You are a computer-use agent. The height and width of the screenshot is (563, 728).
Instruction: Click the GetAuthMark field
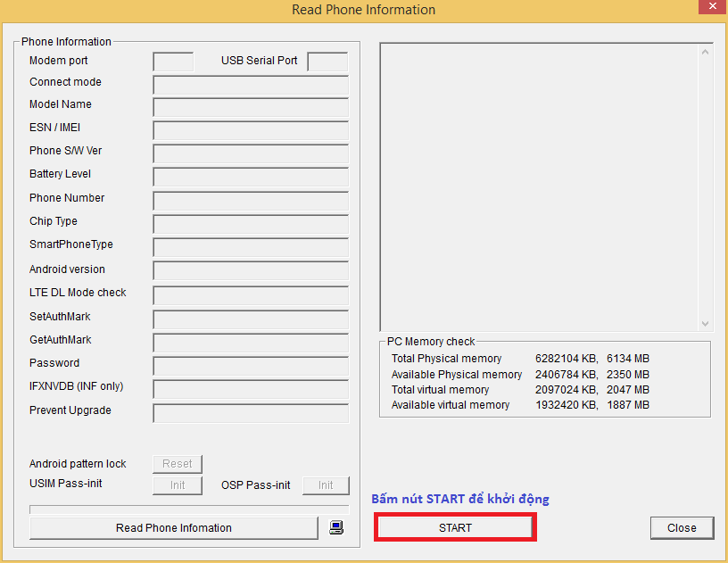(x=251, y=343)
